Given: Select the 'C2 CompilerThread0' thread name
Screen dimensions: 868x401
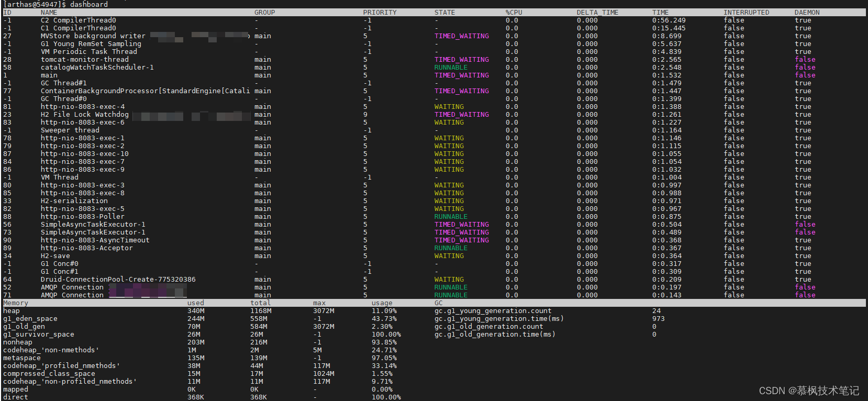Looking at the screenshot, I should click(79, 20).
